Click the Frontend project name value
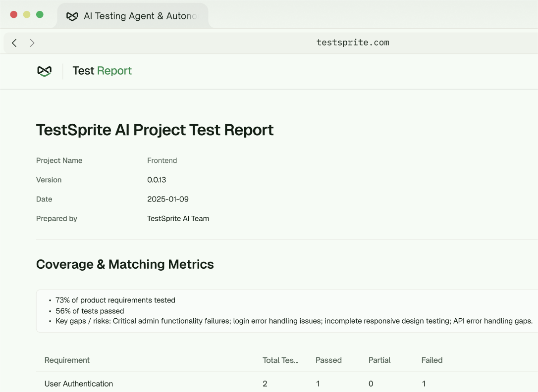 coord(162,160)
